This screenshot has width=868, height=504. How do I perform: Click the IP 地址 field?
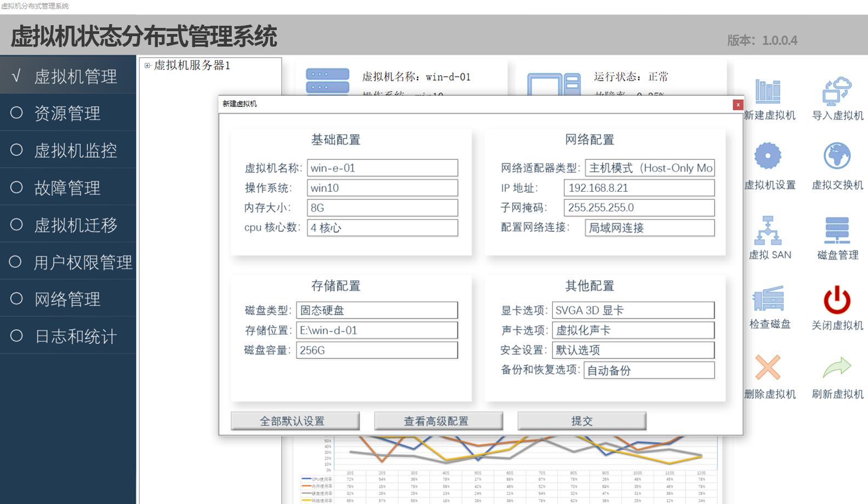pos(639,188)
